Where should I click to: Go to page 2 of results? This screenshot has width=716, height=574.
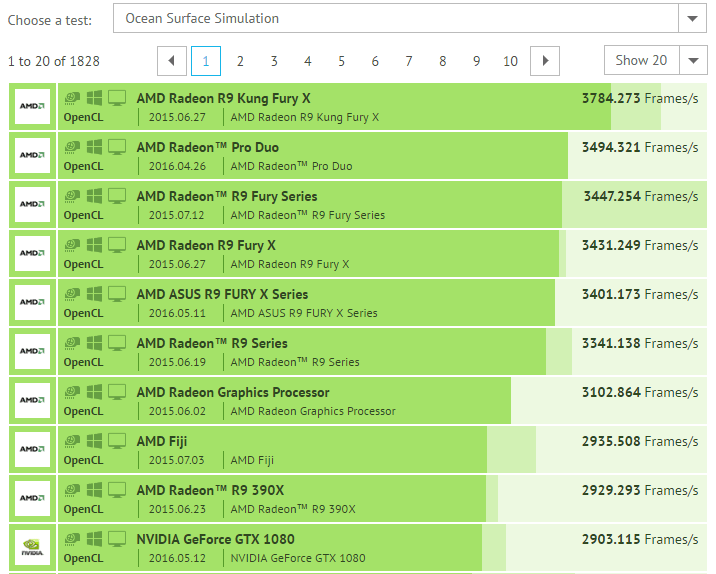240,61
